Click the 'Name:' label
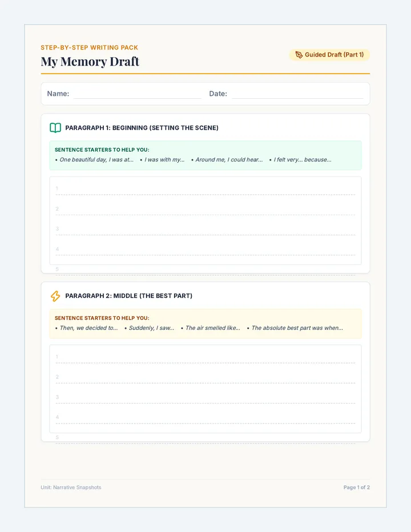Viewport: 411px width, 532px height. (x=58, y=94)
